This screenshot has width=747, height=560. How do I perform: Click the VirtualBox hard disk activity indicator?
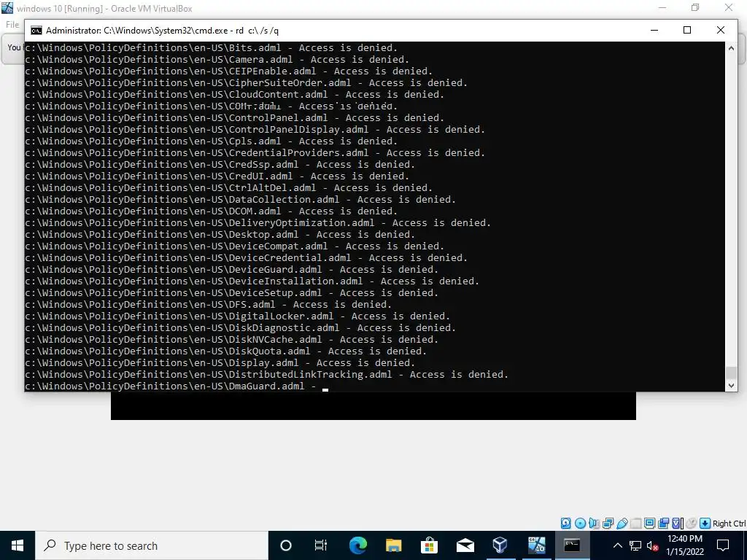tap(565, 524)
